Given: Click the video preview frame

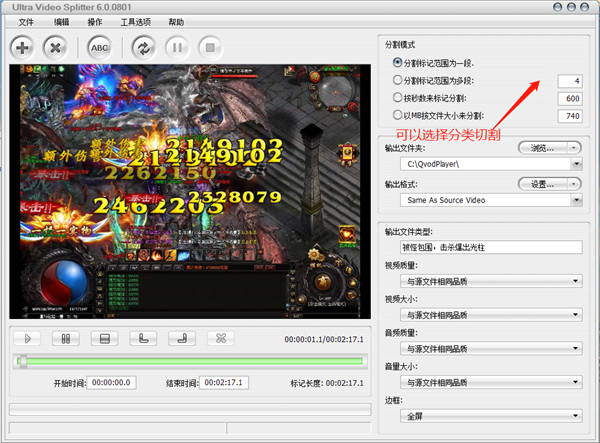Looking at the screenshot, I should tap(190, 191).
